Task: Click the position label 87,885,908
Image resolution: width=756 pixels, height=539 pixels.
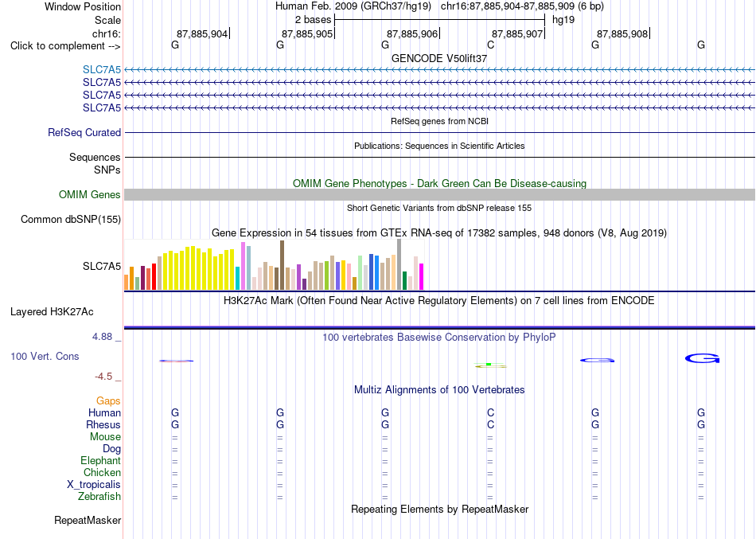Action: pyautogui.click(x=622, y=33)
